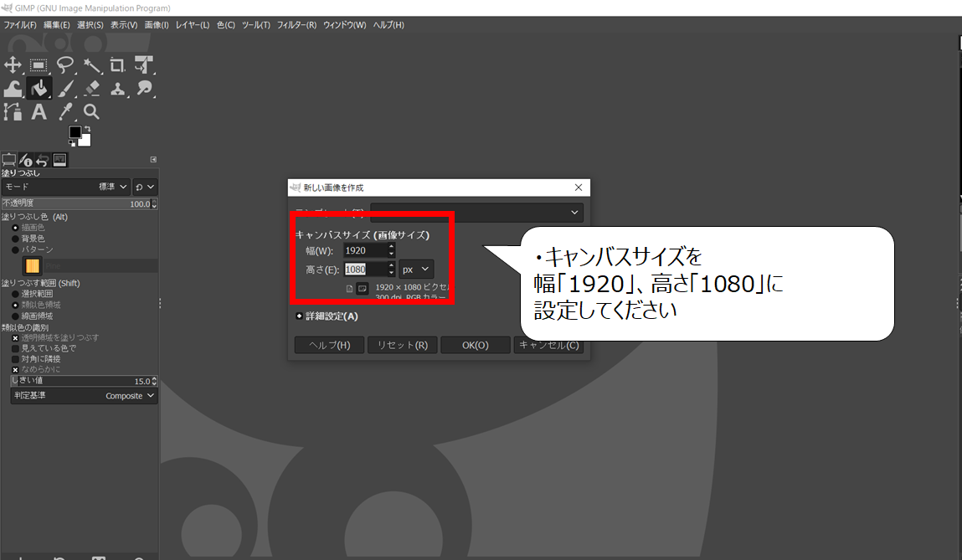The image size is (962, 560).
Task: Open the ファイル(F) menu
Action: pyautogui.click(x=20, y=25)
